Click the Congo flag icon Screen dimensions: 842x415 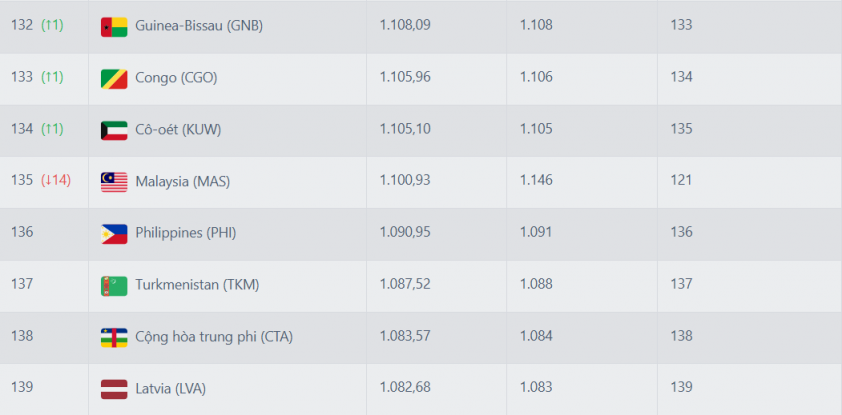point(113,78)
